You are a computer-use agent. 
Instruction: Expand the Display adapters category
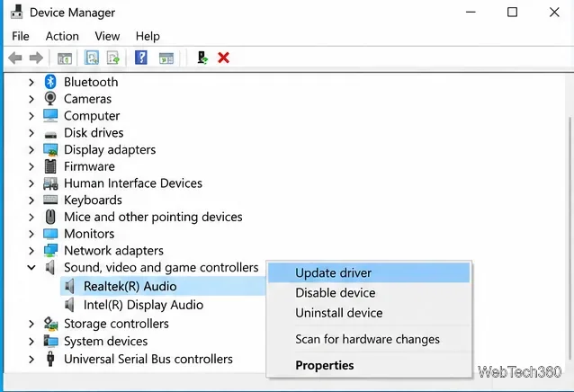pyautogui.click(x=31, y=149)
